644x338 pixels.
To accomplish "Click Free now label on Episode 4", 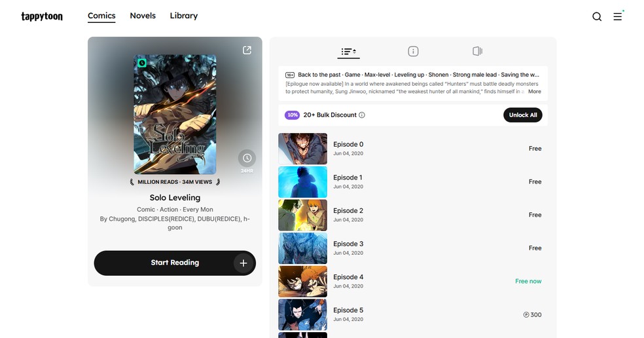I will click(x=528, y=281).
